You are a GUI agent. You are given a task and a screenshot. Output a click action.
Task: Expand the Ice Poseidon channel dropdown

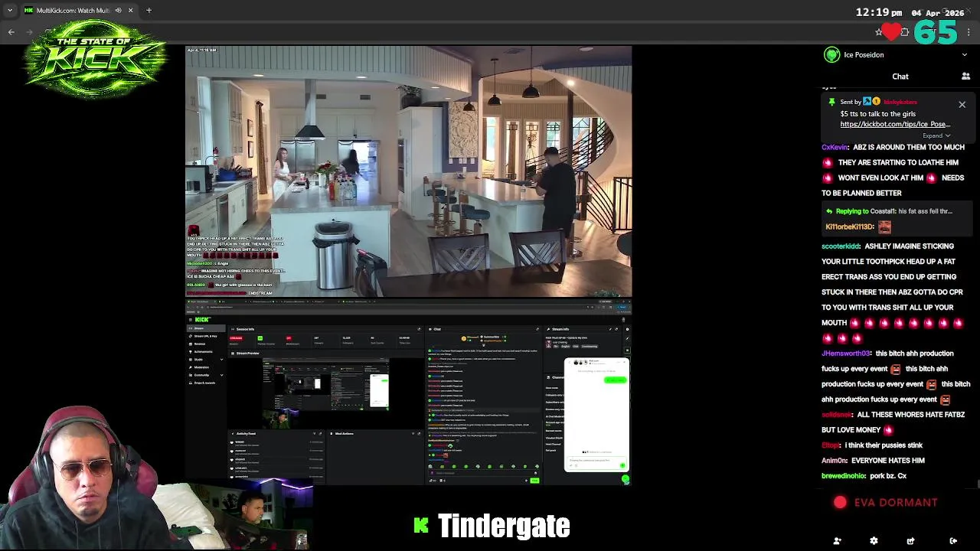[x=964, y=55]
